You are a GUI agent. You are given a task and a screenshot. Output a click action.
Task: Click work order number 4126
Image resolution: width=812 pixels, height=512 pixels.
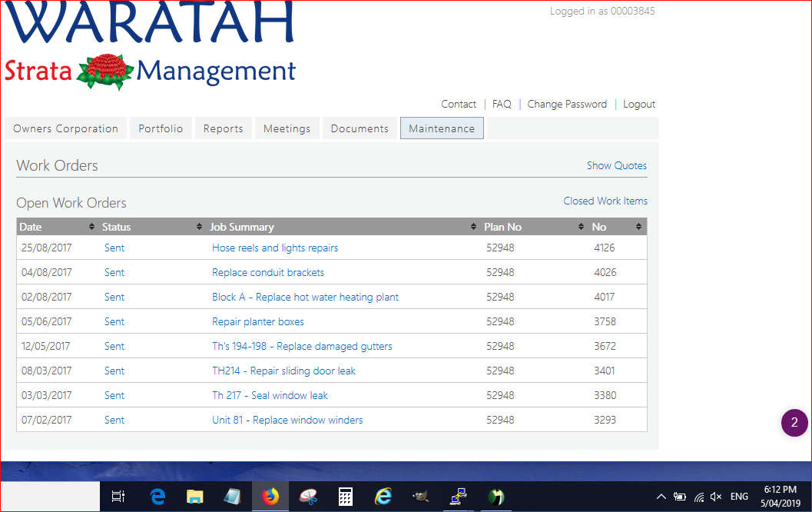pyautogui.click(x=605, y=248)
